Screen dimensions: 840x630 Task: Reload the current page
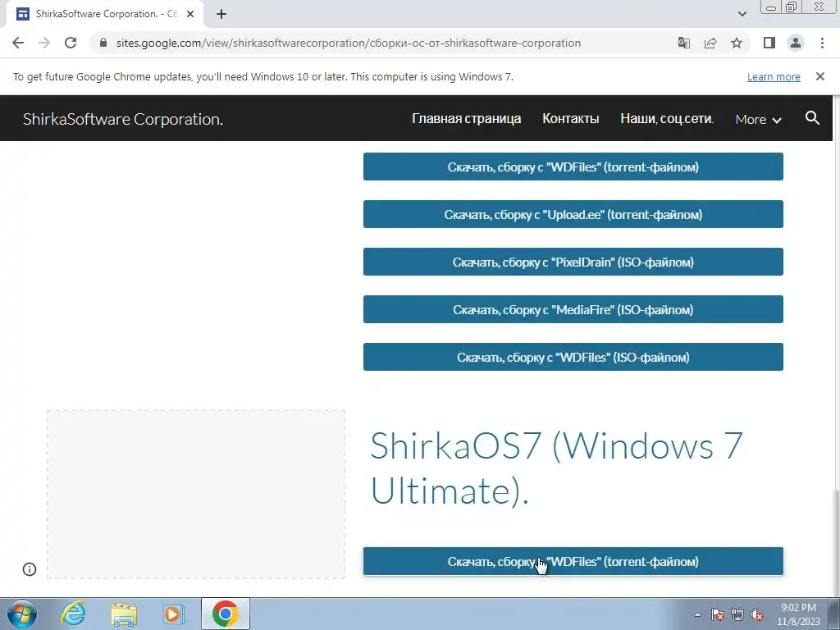[71, 43]
